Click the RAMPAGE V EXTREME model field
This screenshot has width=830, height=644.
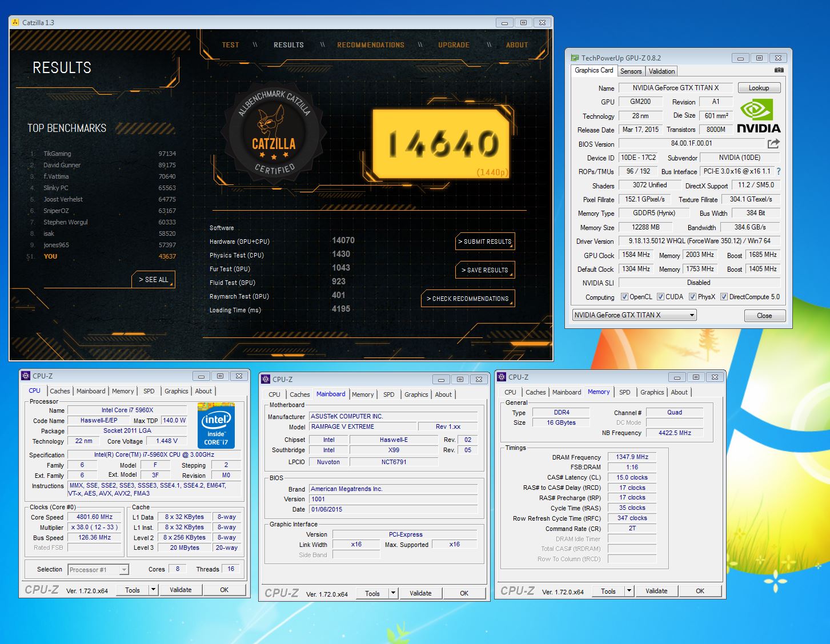363,426
